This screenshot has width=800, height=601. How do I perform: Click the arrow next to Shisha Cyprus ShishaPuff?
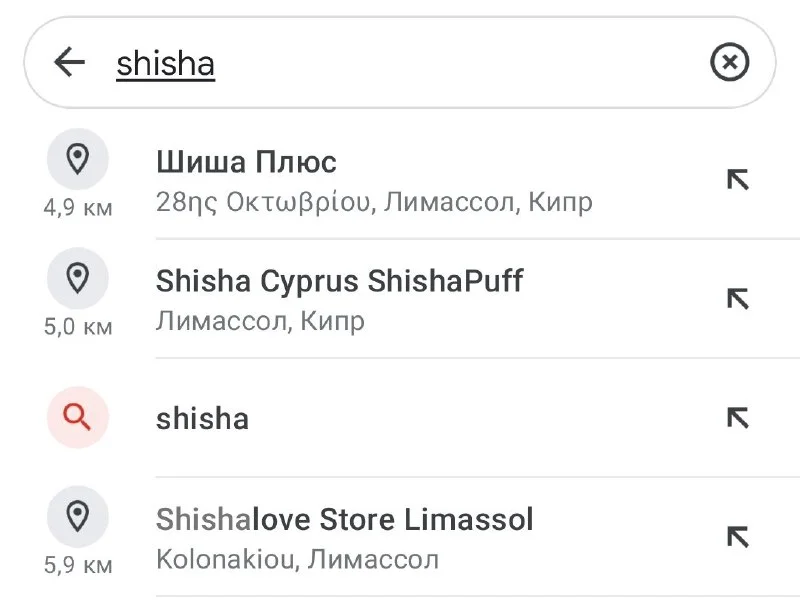[x=737, y=299]
